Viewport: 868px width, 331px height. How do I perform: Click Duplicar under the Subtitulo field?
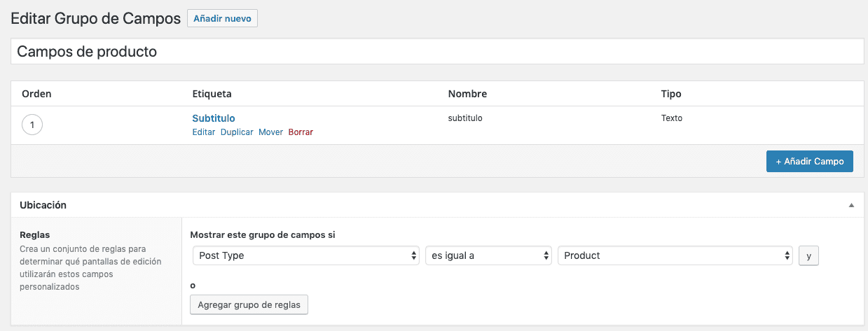(237, 132)
